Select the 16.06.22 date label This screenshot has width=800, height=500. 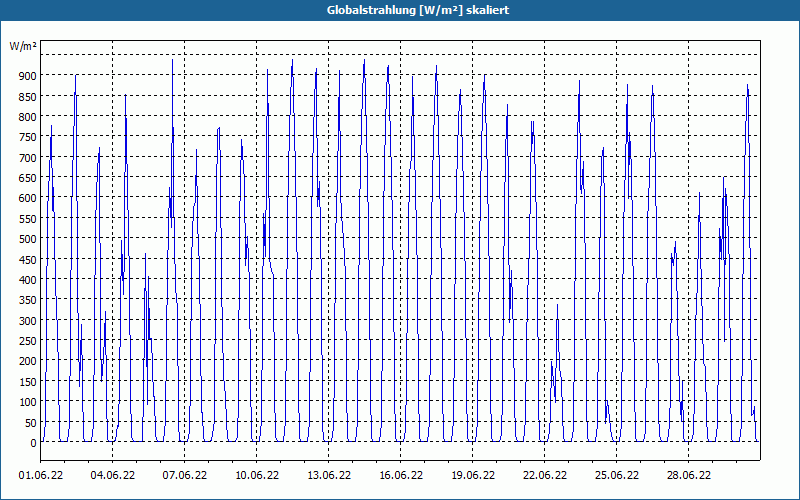(x=401, y=475)
